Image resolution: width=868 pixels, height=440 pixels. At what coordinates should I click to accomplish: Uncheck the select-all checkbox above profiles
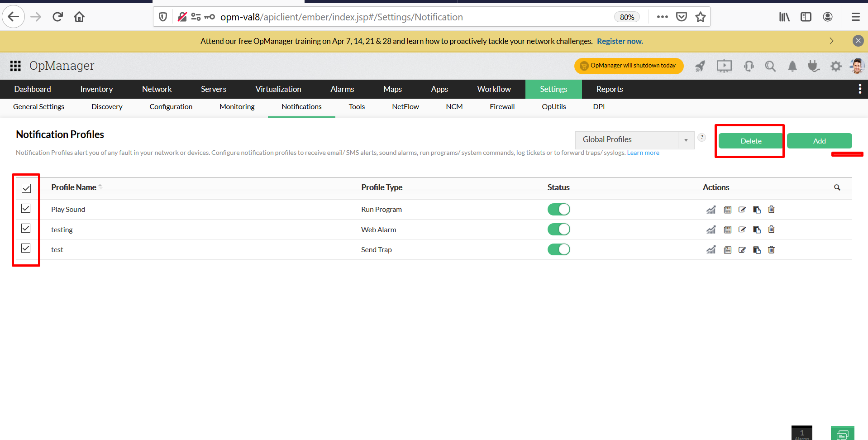(26, 188)
